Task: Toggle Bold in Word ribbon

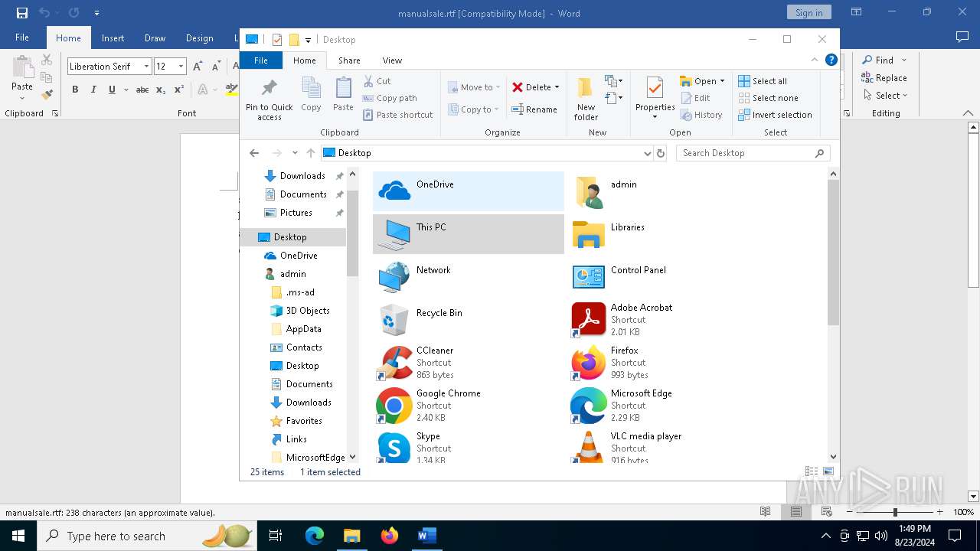Action: click(x=75, y=90)
